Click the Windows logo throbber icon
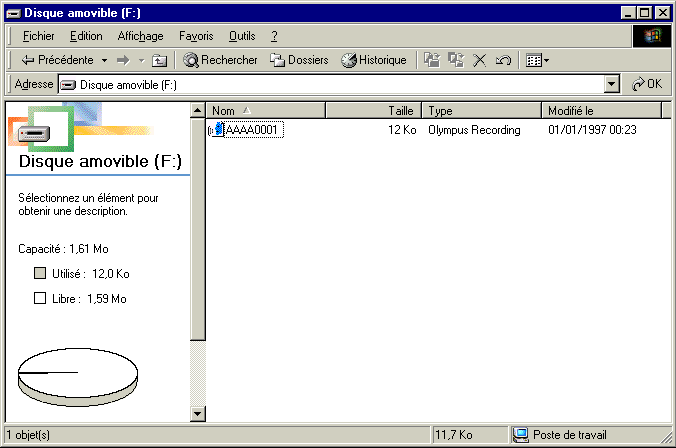Image resolution: width=676 pixels, height=448 pixels. click(652, 36)
